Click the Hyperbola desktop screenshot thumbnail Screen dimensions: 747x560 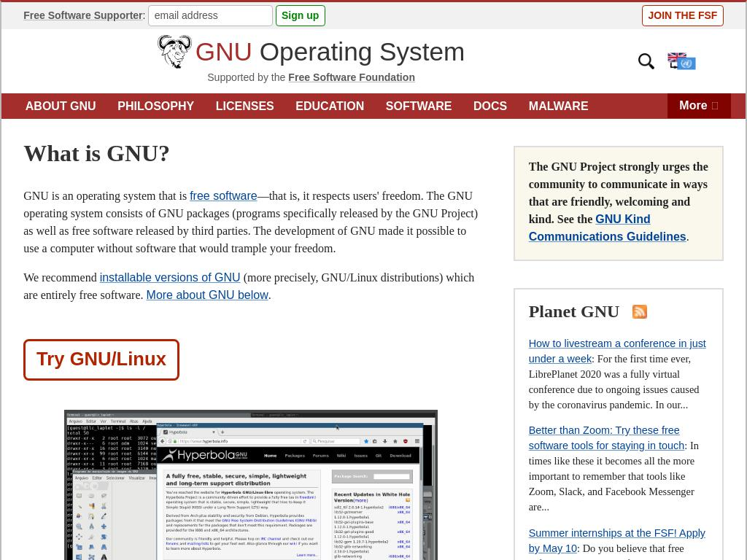click(x=251, y=485)
